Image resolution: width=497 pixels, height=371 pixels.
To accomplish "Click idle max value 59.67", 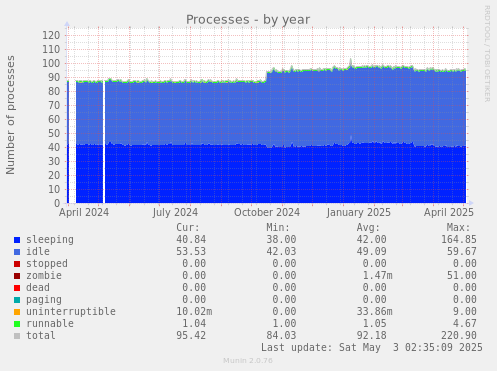I will pos(462,252).
